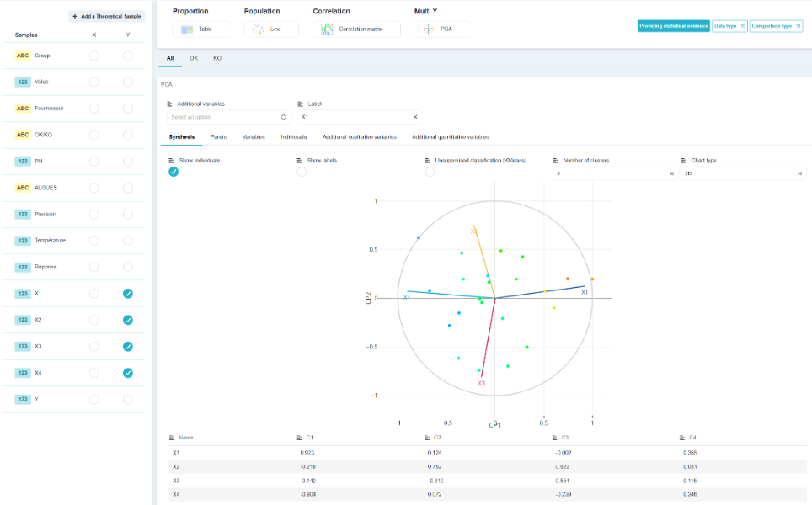This screenshot has height=505, width=812.
Task: Switch to the KO tab
Action: pos(217,58)
